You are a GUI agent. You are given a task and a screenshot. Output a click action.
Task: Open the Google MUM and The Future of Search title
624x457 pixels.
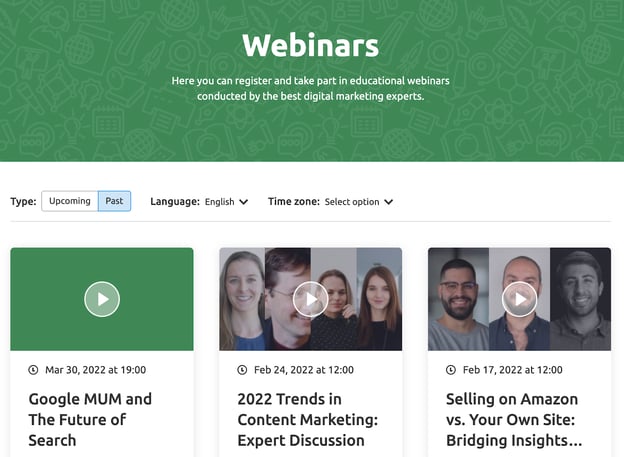(x=90, y=420)
